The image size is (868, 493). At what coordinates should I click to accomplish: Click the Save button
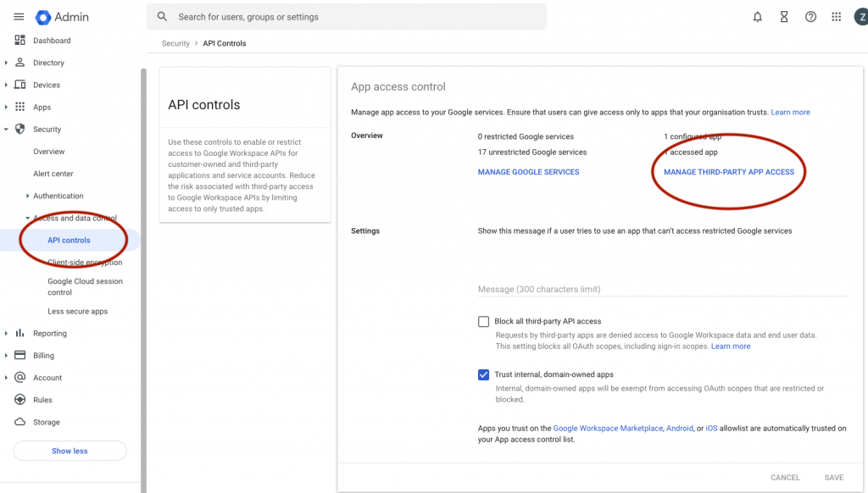(x=834, y=478)
